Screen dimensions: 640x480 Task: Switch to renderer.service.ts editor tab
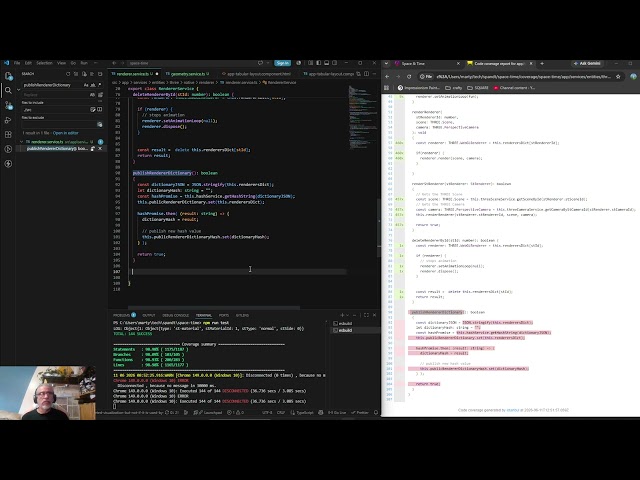134,74
